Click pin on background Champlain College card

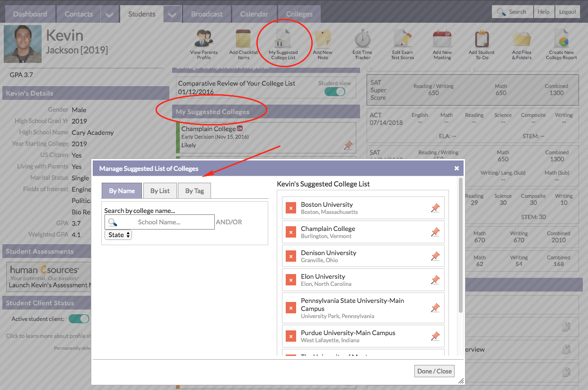pyautogui.click(x=349, y=145)
